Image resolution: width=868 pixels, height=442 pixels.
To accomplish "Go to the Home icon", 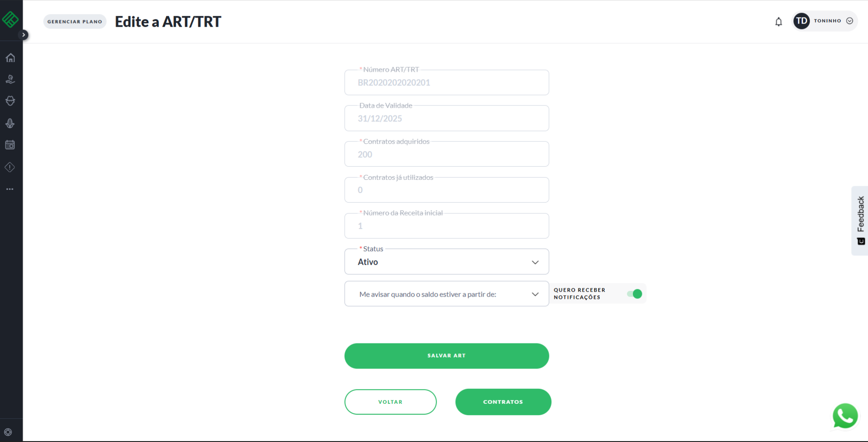I will point(10,58).
